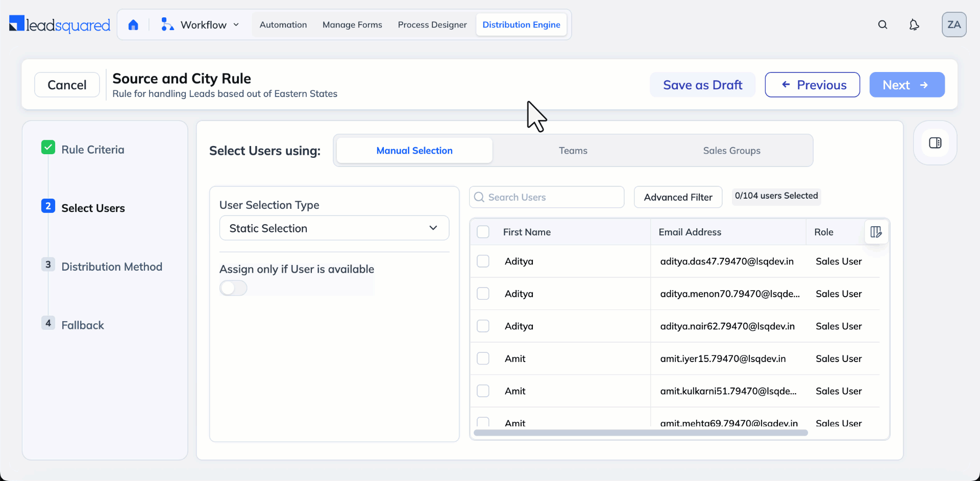Switch to the Sales Groups tab
Viewport: 980px width, 481px height.
[x=731, y=151]
